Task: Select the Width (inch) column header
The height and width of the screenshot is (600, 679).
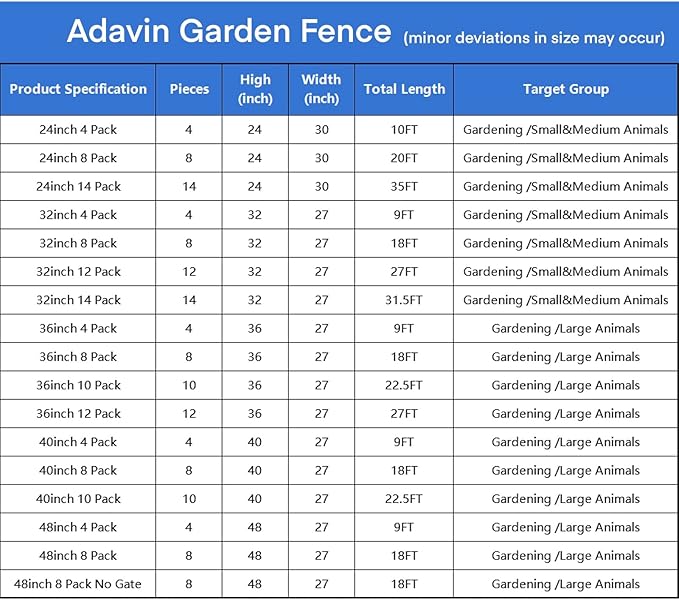Action: (321, 89)
